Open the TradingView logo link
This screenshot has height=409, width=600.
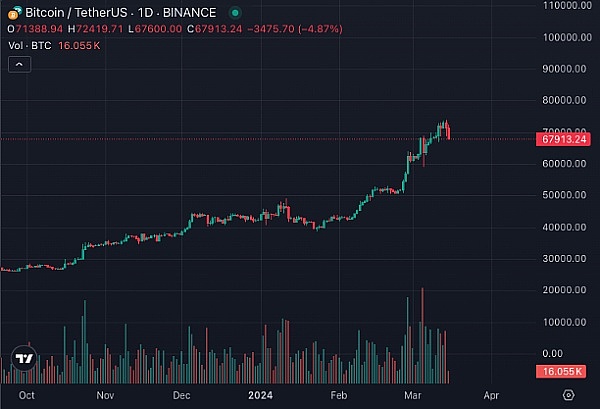pos(25,361)
